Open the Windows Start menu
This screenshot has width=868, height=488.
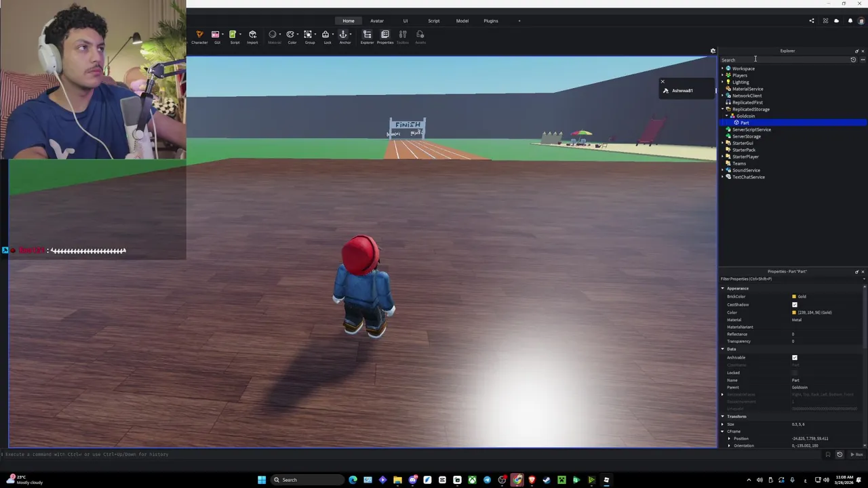click(261, 480)
